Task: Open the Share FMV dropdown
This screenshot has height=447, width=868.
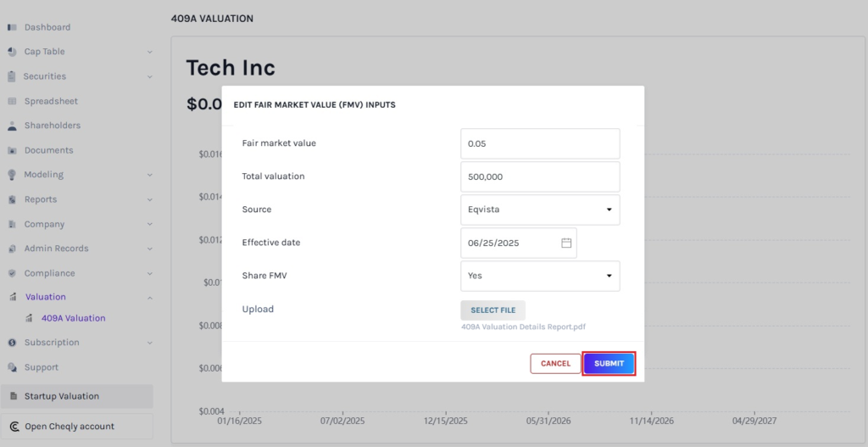Action: (x=540, y=276)
